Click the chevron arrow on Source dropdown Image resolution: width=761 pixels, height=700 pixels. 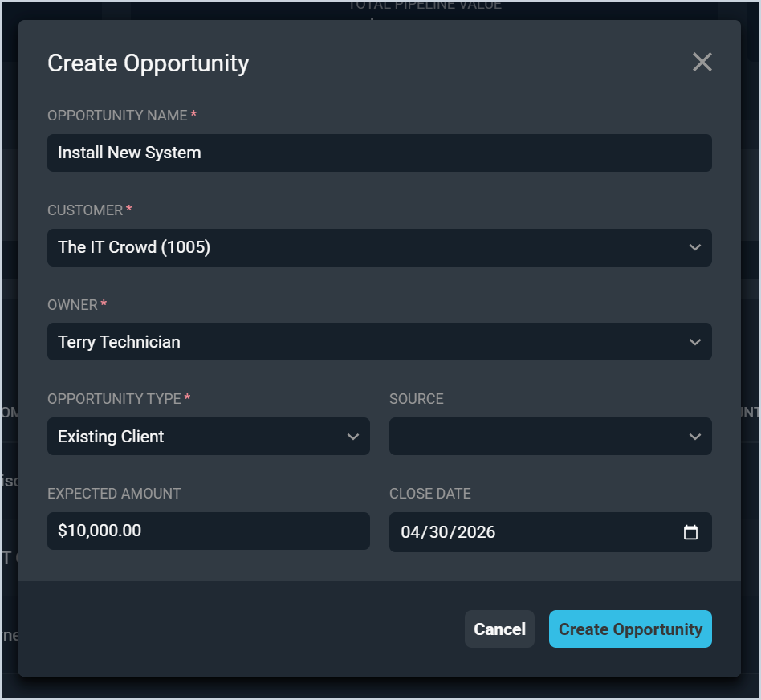695,437
